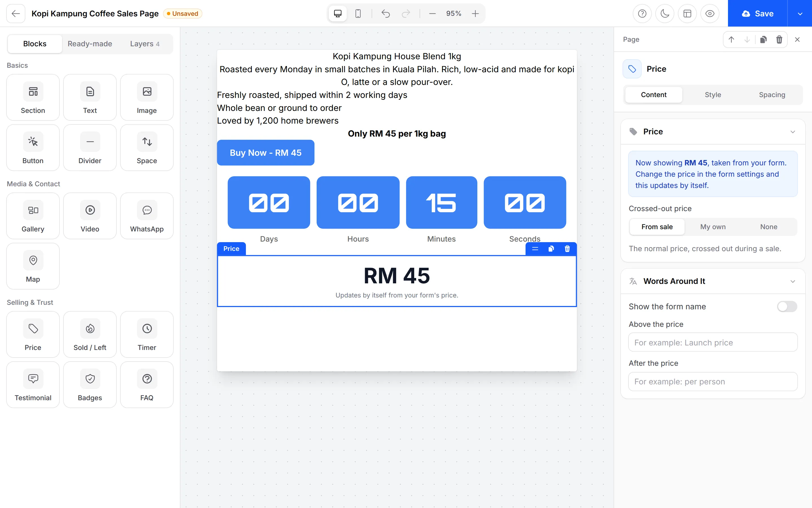Collapse the Words Around It section
The image size is (812, 508).
(793, 281)
